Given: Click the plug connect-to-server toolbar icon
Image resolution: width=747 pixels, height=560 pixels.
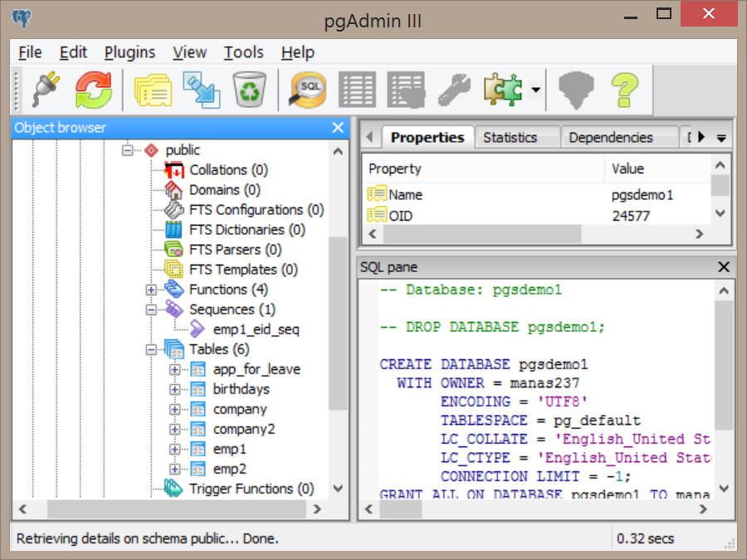Looking at the screenshot, I should click(46, 89).
